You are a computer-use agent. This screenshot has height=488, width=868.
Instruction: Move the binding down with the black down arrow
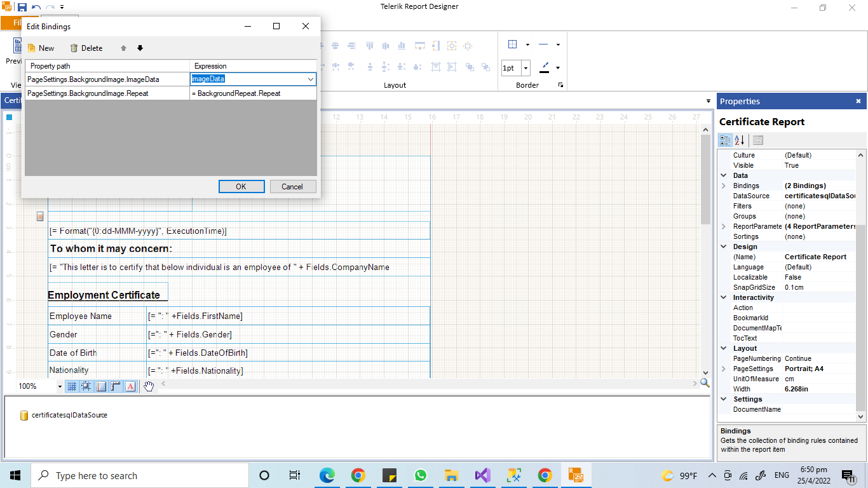point(140,48)
